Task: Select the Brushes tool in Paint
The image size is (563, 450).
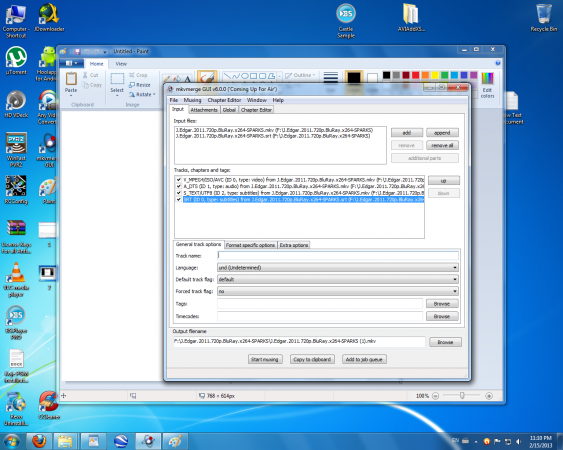Action: point(207,77)
